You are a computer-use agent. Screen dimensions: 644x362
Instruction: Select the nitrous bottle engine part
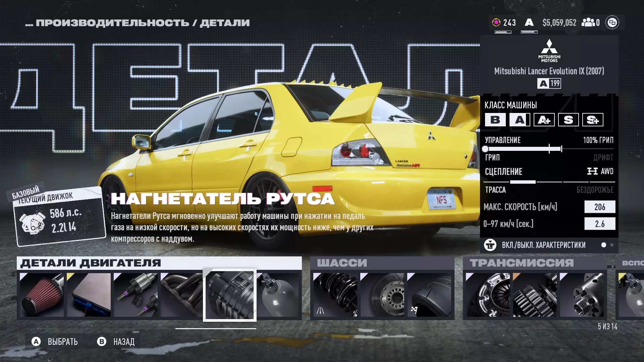278,295
